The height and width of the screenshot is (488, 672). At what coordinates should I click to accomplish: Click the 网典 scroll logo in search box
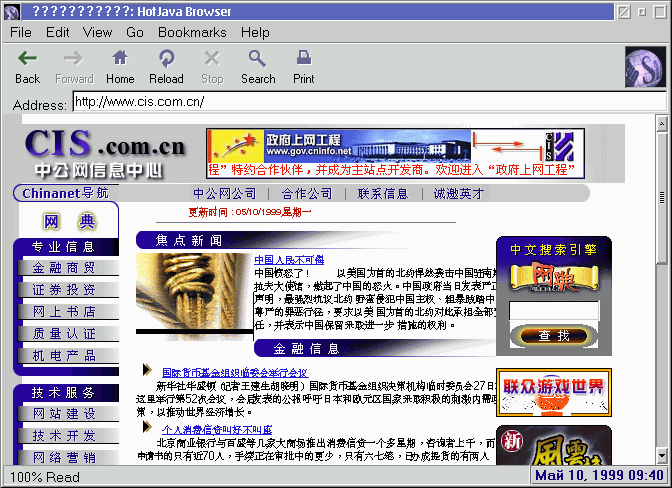pos(554,278)
